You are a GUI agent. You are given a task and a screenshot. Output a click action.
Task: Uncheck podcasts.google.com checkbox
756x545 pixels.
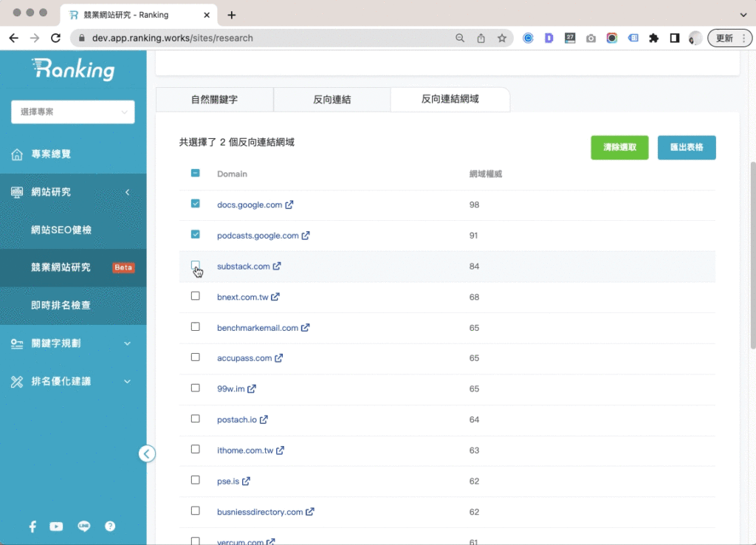pyautogui.click(x=195, y=234)
